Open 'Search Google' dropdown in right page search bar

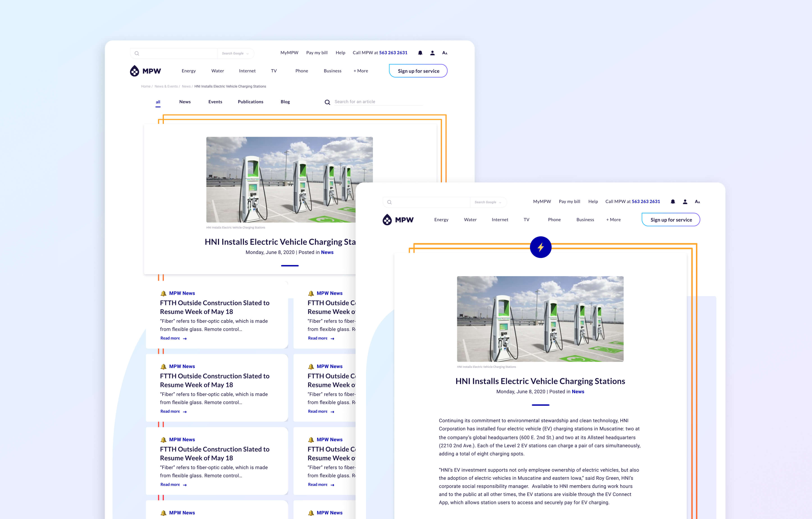(x=488, y=202)
